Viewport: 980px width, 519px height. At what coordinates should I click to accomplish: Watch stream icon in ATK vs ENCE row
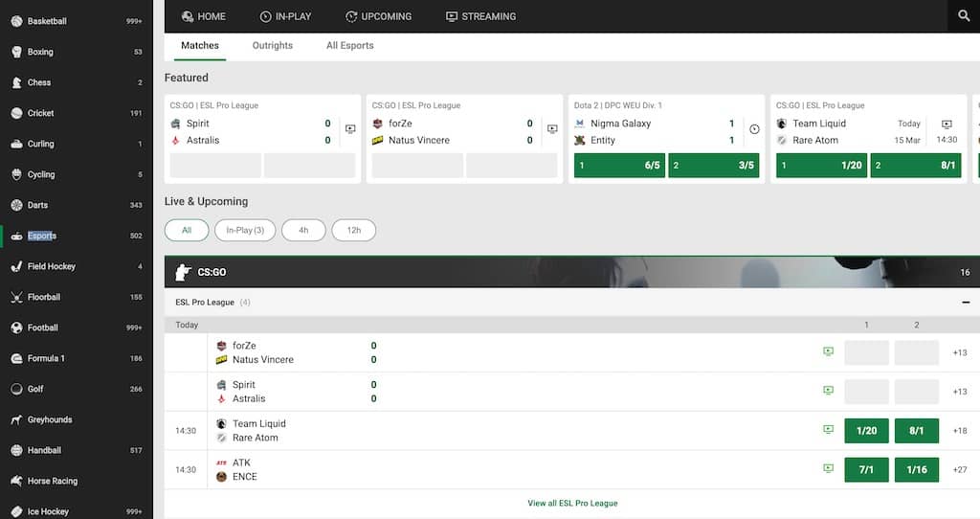click(828, 468)
